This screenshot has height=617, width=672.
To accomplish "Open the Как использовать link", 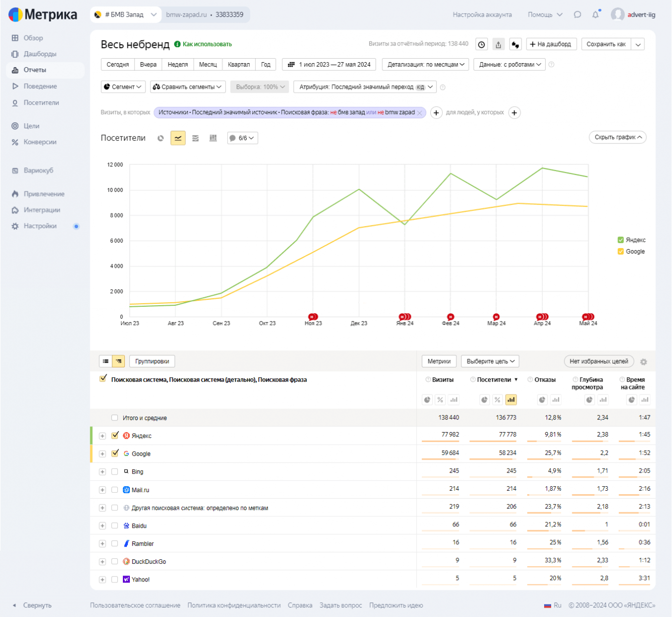I will 207,45.
